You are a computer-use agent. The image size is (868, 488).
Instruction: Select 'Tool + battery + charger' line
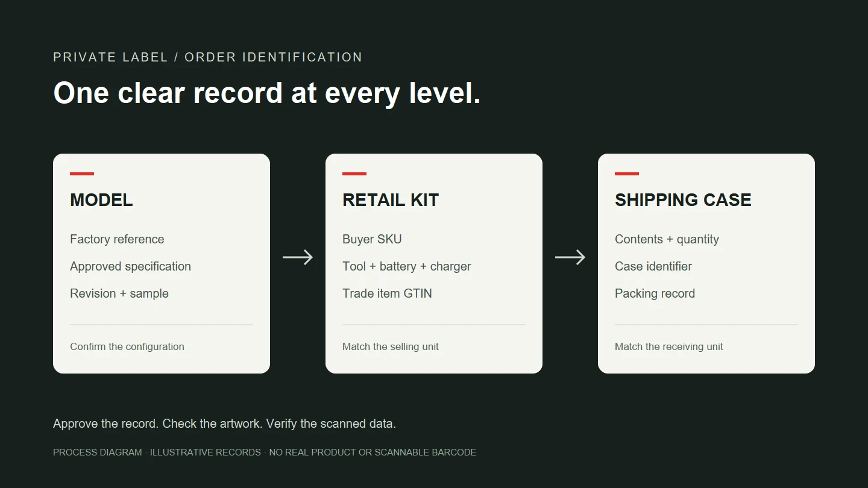407,266
